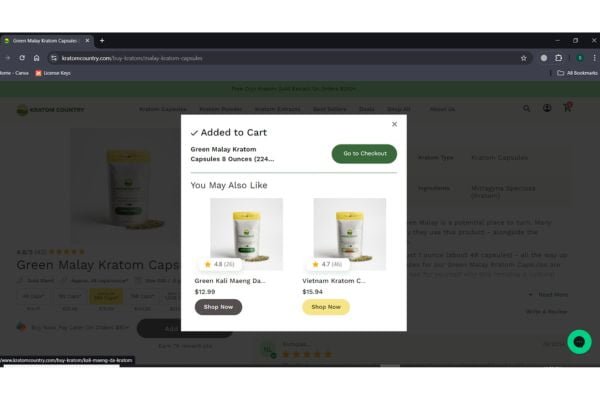Bookmark this page with the star icon
600x400 pixels.
pyautogui.click(x=523, y=58)
